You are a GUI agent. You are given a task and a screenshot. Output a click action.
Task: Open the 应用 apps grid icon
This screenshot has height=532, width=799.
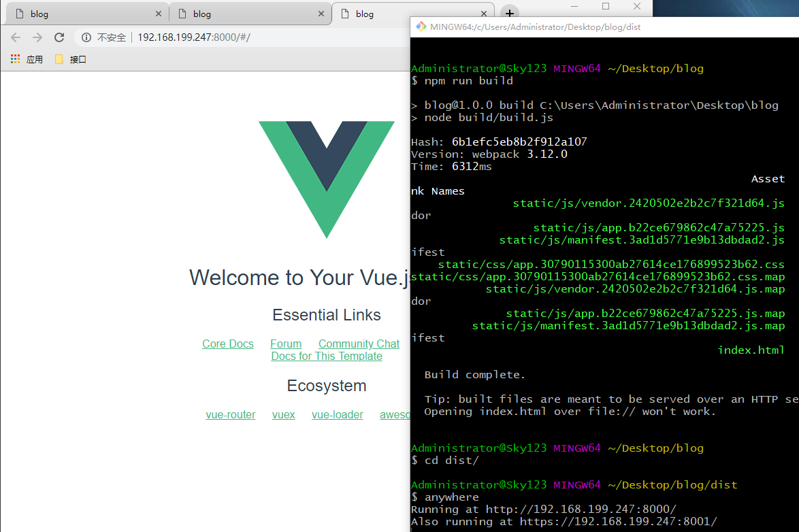pyautogui.click(x=15, y=59)
